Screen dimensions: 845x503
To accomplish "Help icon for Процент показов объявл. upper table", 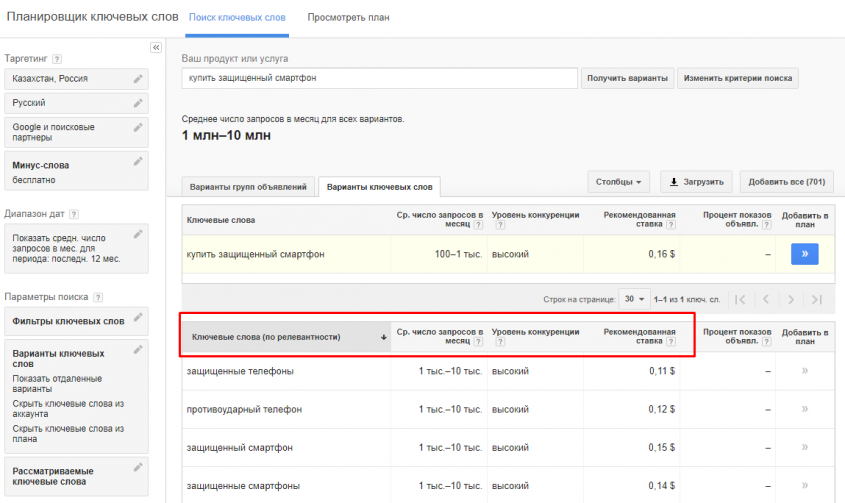I will click(766, 225).
